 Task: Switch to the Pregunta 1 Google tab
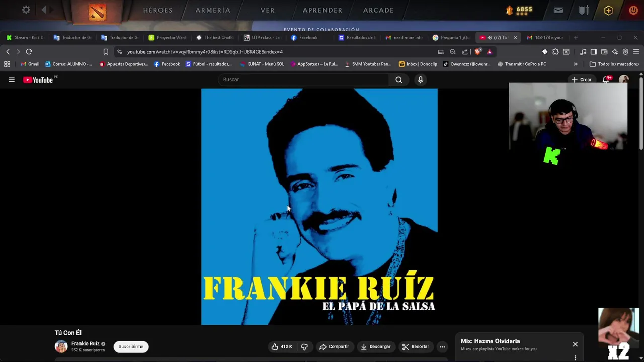point(451,37)
